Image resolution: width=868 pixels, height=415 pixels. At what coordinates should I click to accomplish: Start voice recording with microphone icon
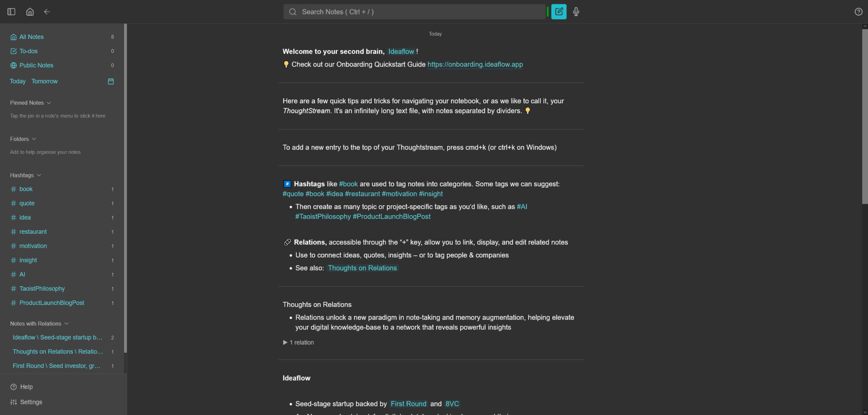click(576, 12)
